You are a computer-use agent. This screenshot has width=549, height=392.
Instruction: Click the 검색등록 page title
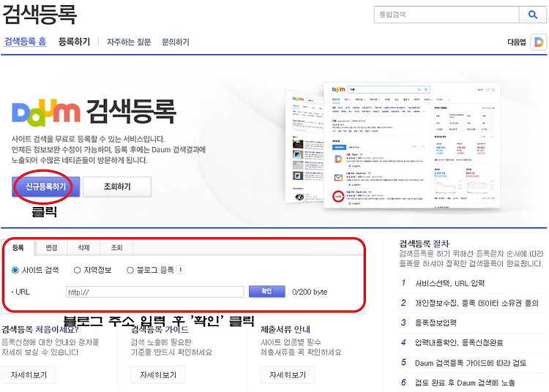pos(40,14)
